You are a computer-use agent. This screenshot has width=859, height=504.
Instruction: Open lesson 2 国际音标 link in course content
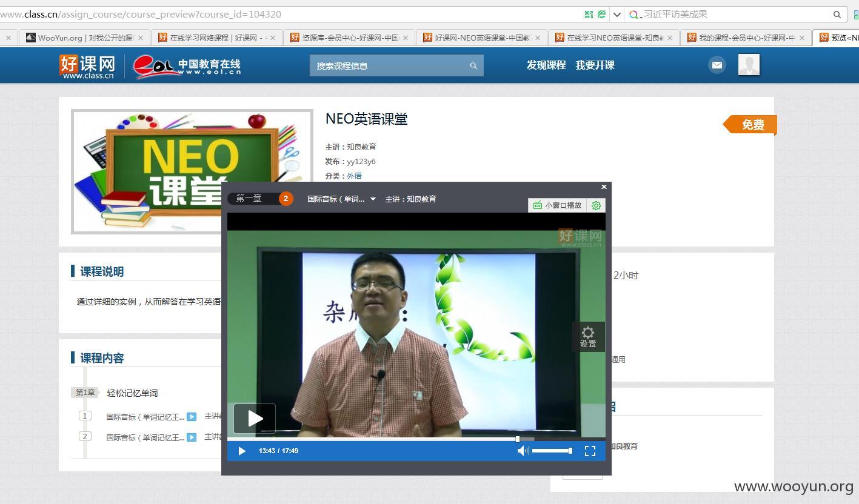tap(145, 437)
